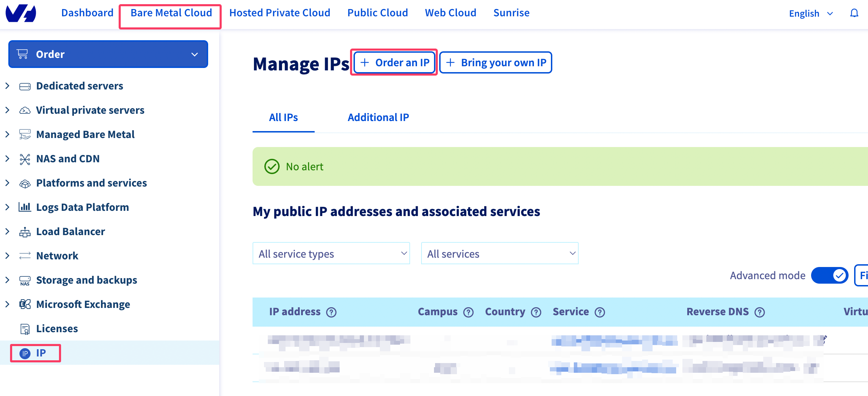The height and width of the screenshot is (396, 868).
Task: Open the Order dropdown menu
Action: click(108, 54)
